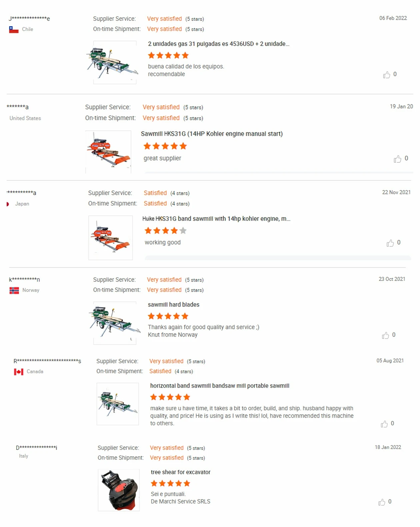The image size is (420, 527).
Task: Click the four-star rating on Japan review
Action: tap(165, 230)
